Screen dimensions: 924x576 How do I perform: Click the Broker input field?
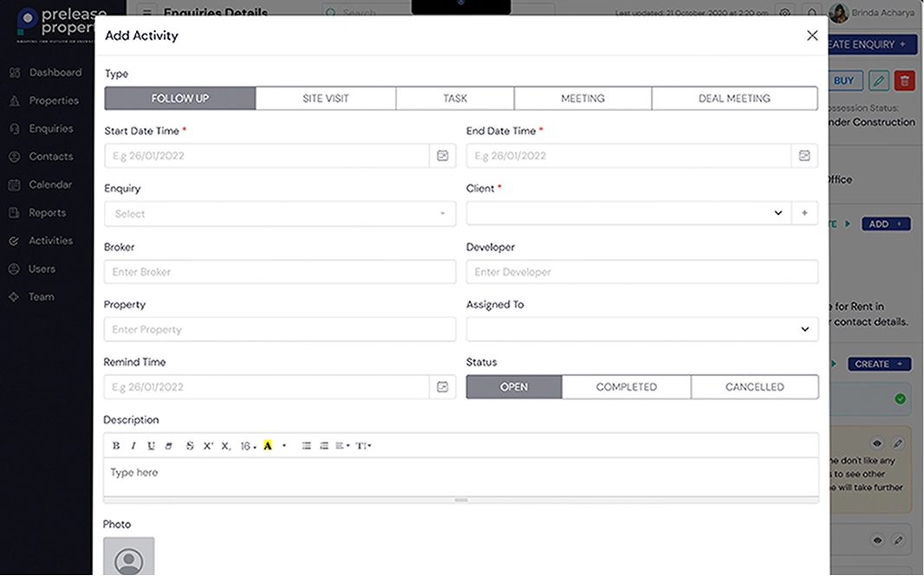tap(279, 272)
